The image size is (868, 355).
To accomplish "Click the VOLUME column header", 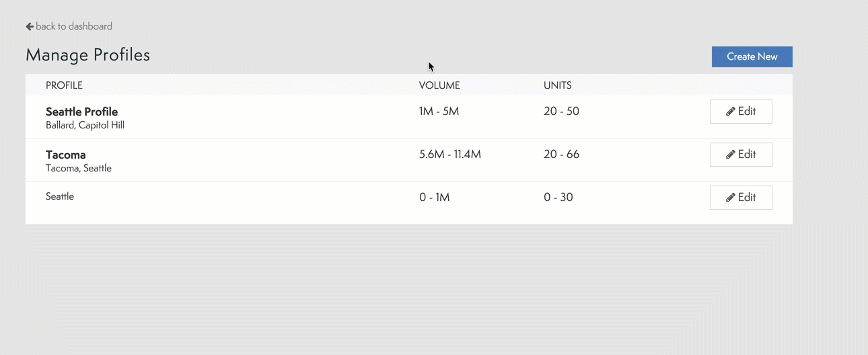I will 439,85.
